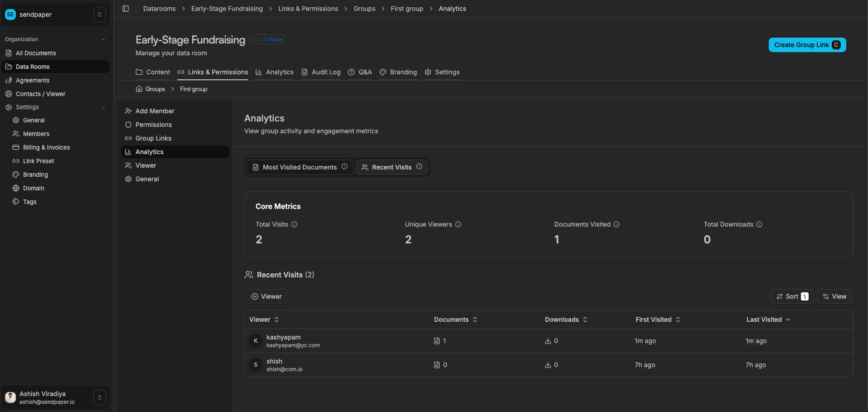The image size is (868, 412).
Task: Collapse the Organization section
Action: (103, 39)
